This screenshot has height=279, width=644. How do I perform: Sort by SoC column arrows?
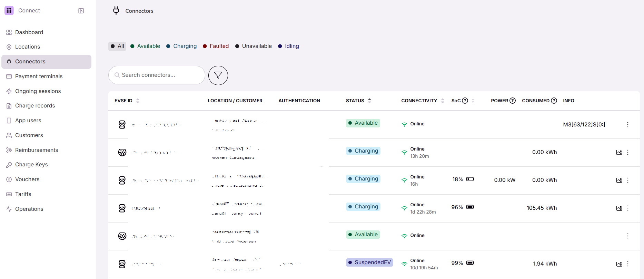coord(473,101)
